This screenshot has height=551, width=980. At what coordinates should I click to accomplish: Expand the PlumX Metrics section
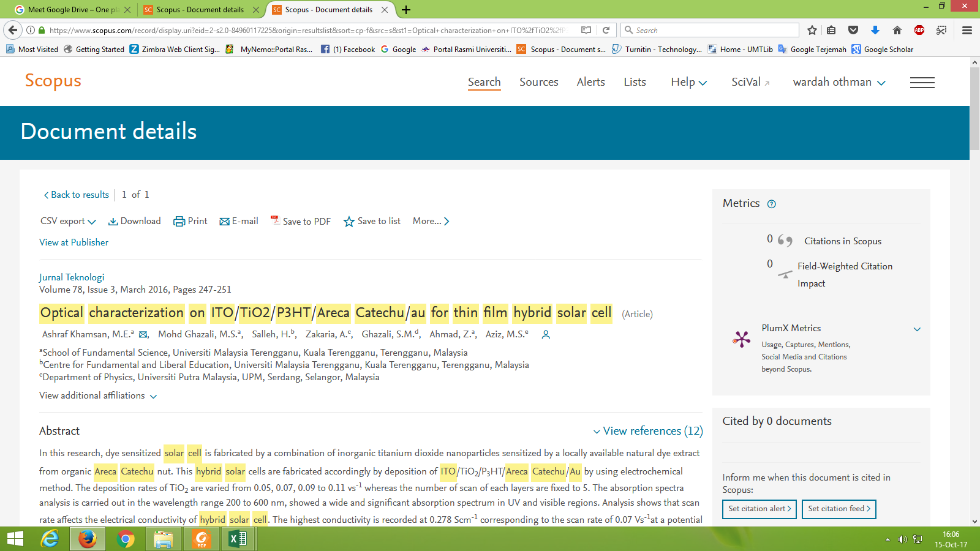(917, 329)
